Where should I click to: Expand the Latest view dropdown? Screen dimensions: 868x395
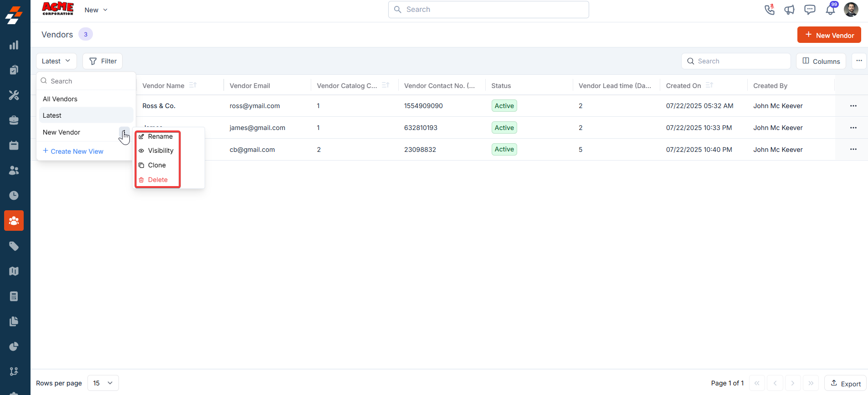click(x=56, y=61)
